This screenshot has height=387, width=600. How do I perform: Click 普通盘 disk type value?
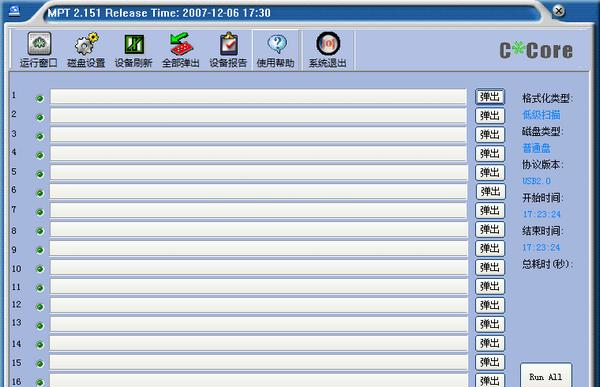[x=536, y=148]
